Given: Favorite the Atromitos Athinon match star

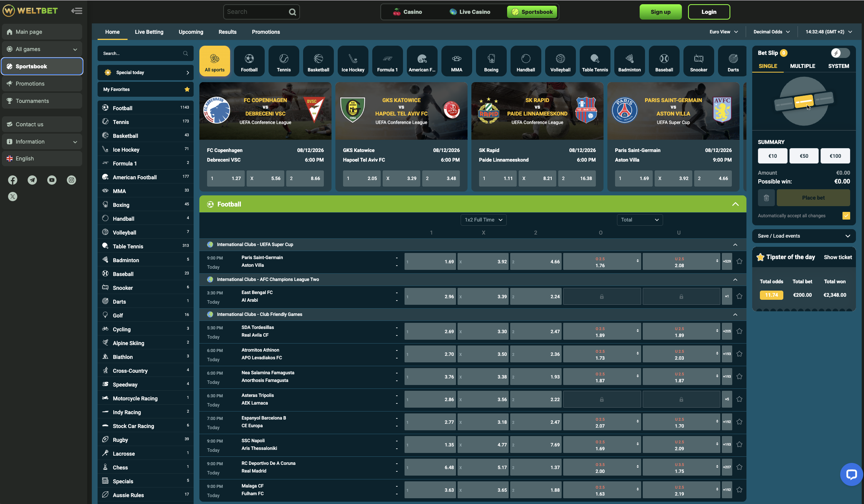Looking at the screenshot, I should [x=739, y=354].
